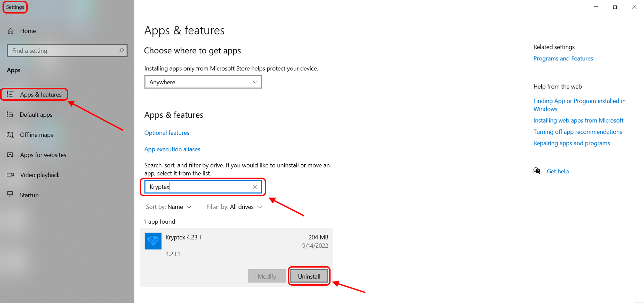Open Offline maps settings page
Screen dimensions: 644x303
(x=36, y=135)
